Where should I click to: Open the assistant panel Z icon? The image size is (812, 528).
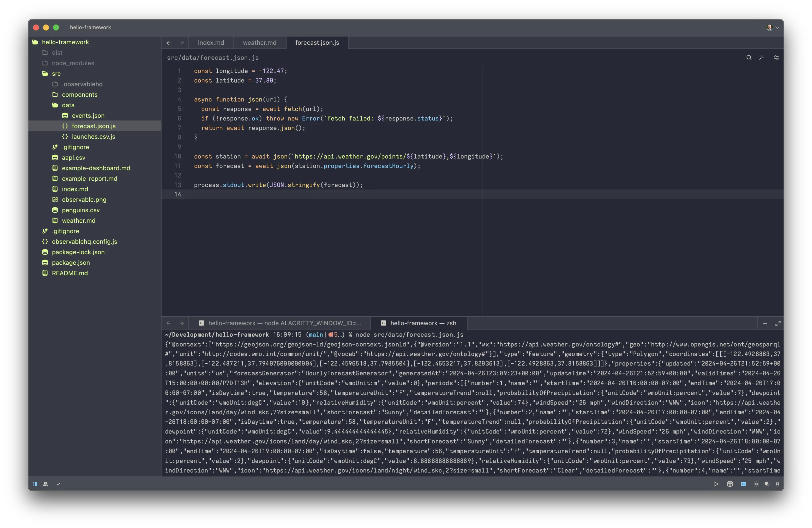pos(756,484)
